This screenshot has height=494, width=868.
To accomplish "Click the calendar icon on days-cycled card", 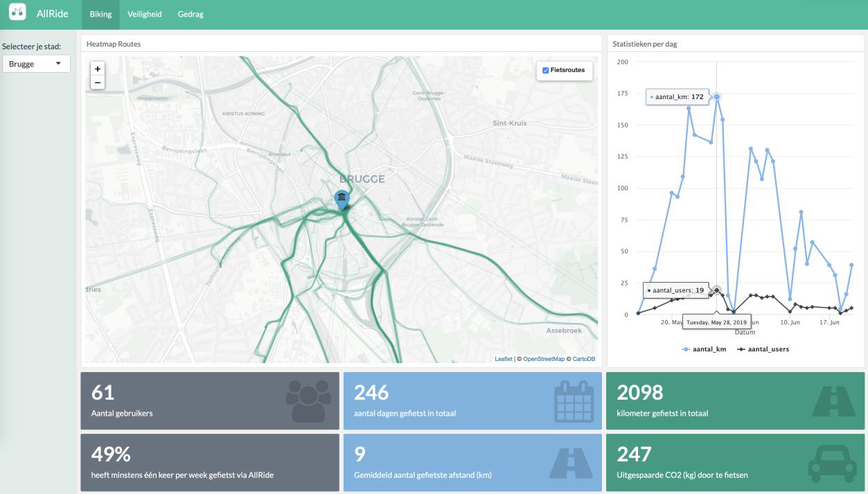I will (574, 401).
